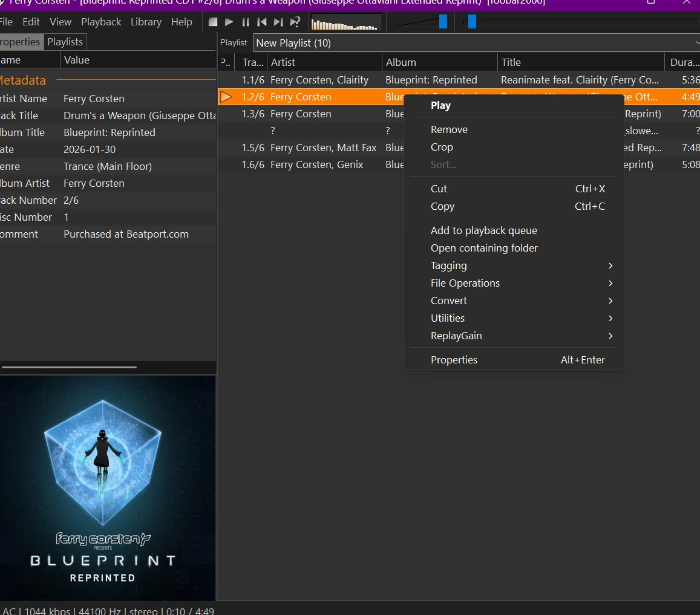Stop playback with the Stop button

(x=213, y=22)
